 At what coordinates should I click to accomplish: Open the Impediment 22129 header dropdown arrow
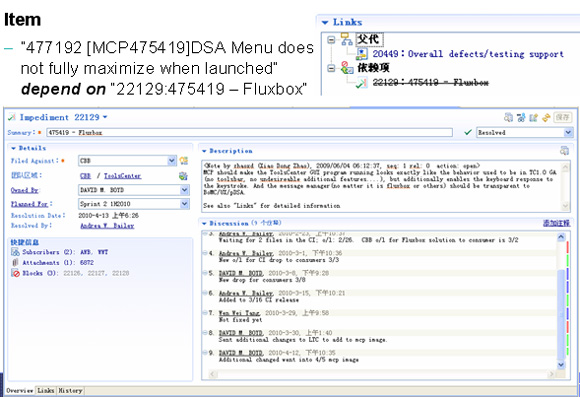[x=105, y=117]
